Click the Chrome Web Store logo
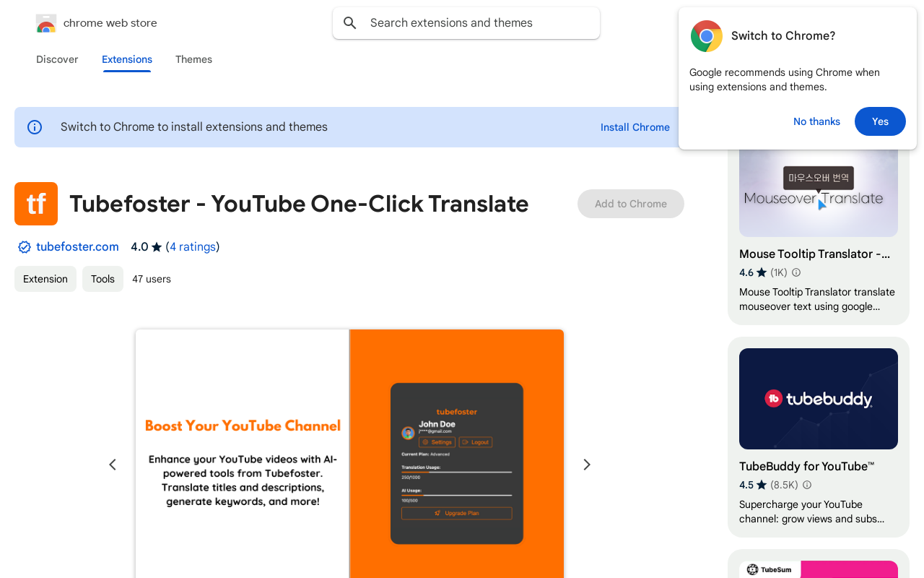This screenshot has height=578, width=924. pos(46,23)
